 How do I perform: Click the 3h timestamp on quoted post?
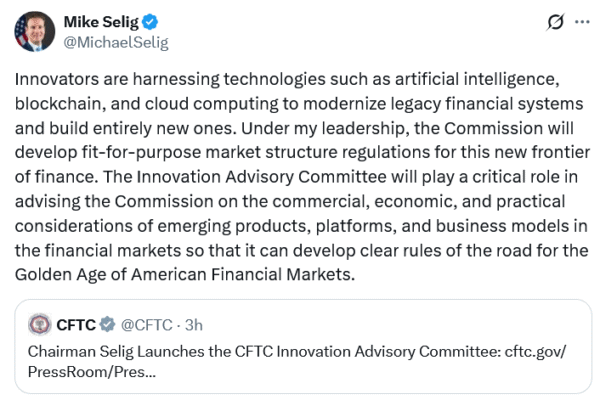click(x=194, y=324)
